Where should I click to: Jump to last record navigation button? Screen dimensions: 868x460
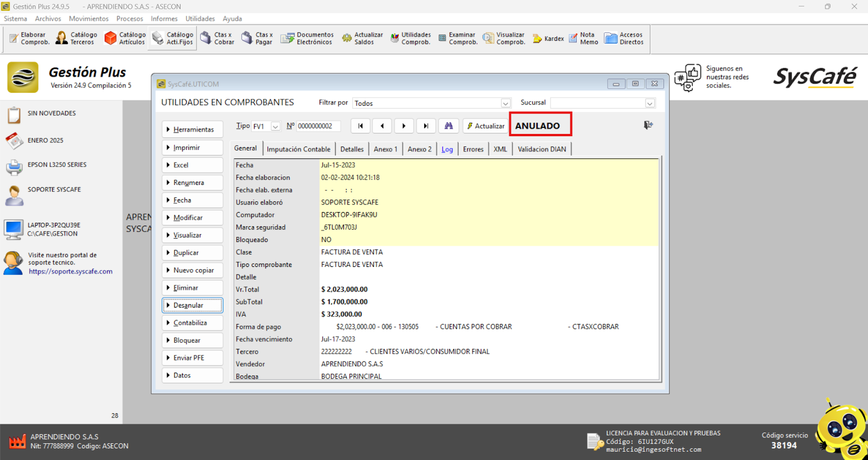(426, 126)
